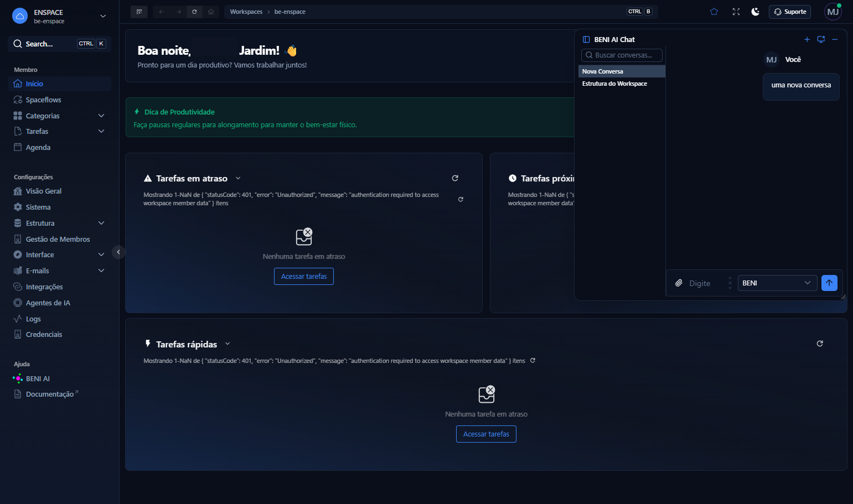Start a new chat with plus icon
Screen dimensions: 853x504
[807, 39]
